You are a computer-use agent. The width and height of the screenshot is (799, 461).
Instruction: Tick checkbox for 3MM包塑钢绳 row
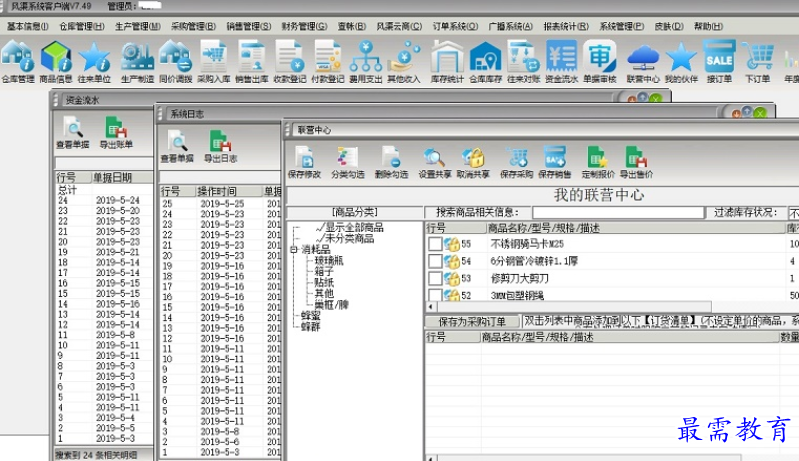[x=435, y=294]
